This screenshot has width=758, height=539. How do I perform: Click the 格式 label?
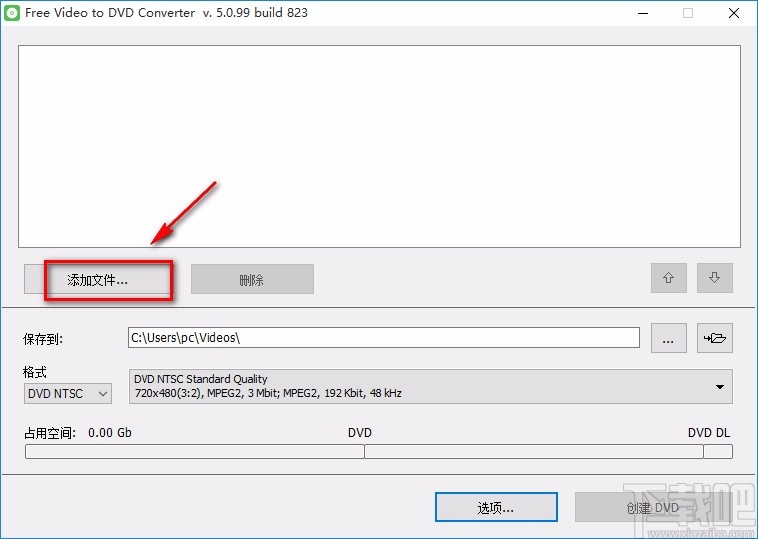click(35, 372)
